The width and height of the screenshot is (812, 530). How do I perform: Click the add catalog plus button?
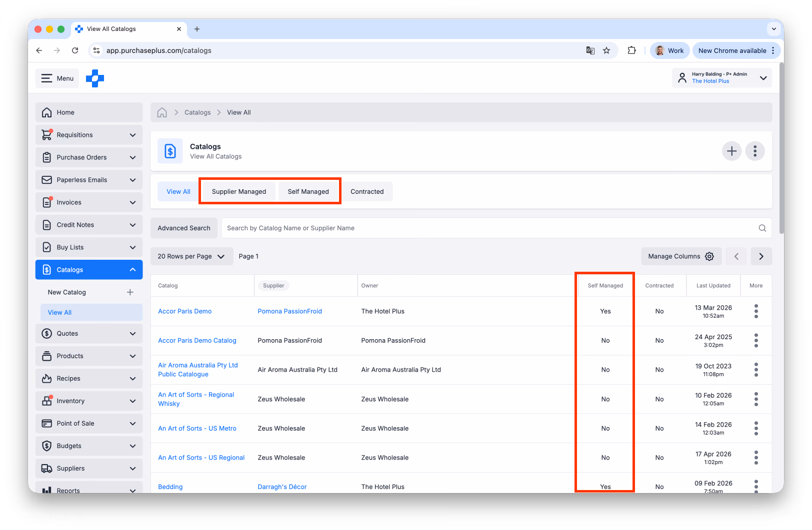coord(731,151)
